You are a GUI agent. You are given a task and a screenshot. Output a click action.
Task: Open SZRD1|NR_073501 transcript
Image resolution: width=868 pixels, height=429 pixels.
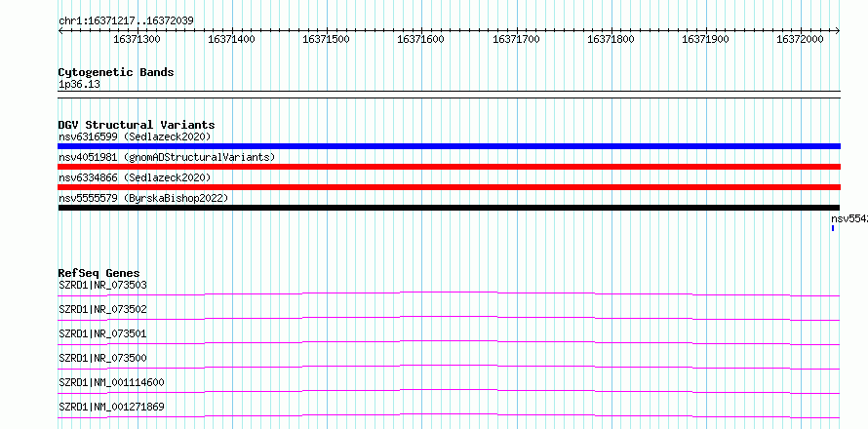point(102,333)
